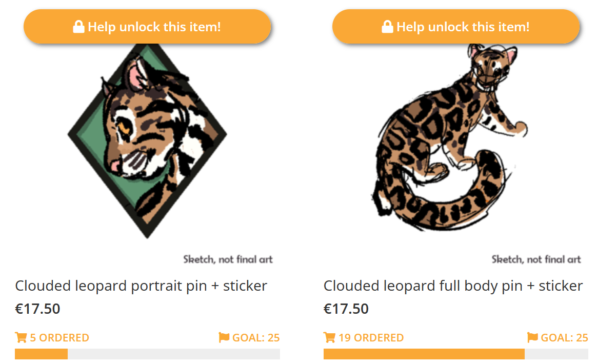This screenshot has width=597, height=364.
Task: Click the full body pin's order progress bar
Action: [455, 354]
